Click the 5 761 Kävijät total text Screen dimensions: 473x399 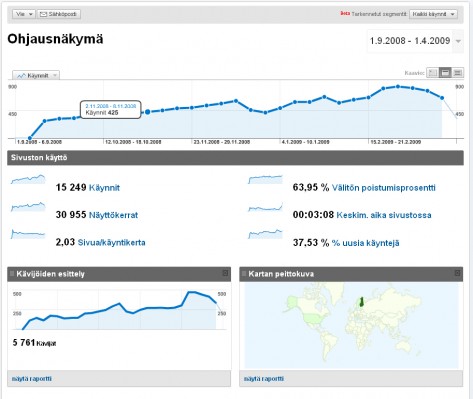tap(34, 342)
